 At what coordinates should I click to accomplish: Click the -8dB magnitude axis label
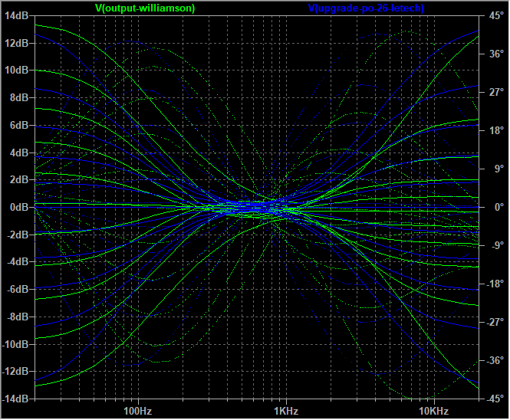tap(18, 317)
